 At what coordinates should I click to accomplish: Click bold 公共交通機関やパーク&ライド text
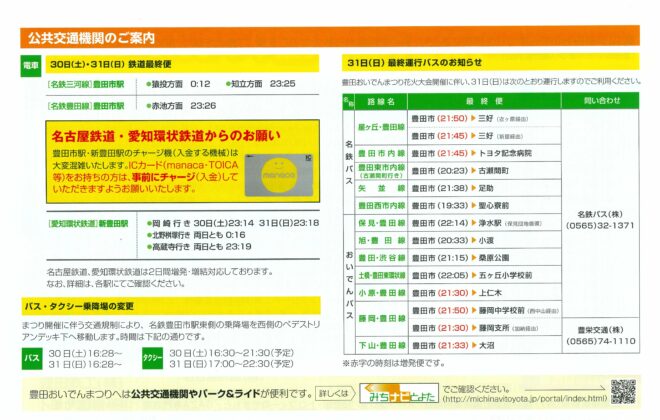(196, 394)
